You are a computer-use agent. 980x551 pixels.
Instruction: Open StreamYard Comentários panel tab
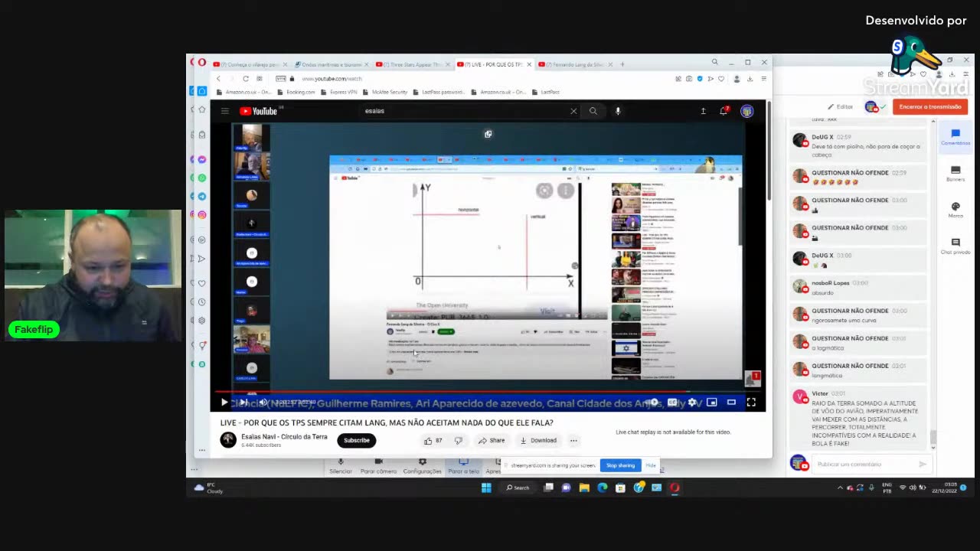955,138
